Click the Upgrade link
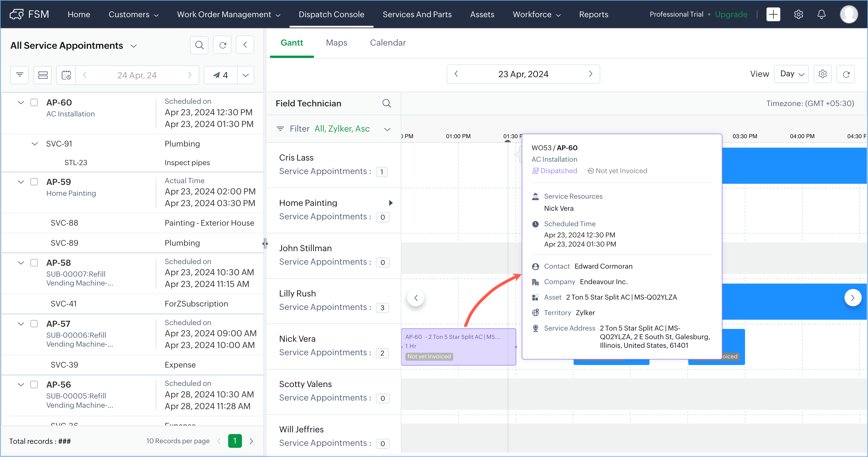The height and width of the screenshot is (457, 868). (x=731, y=15)
